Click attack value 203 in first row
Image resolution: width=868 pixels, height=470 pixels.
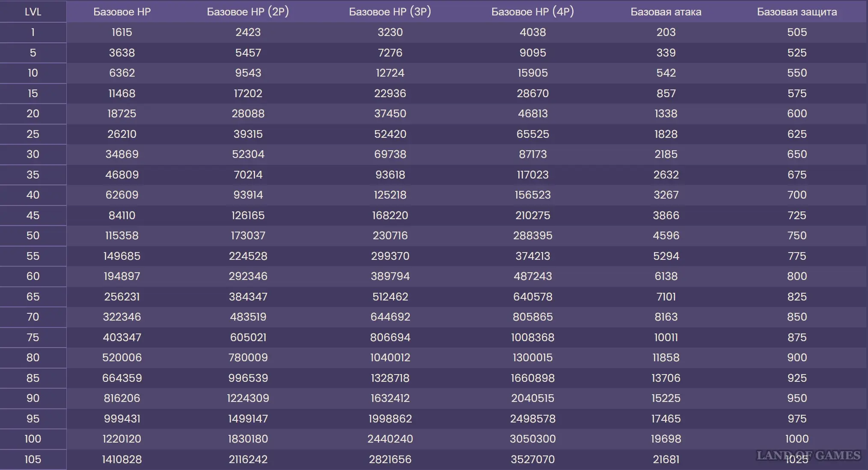tap(666, 32)
